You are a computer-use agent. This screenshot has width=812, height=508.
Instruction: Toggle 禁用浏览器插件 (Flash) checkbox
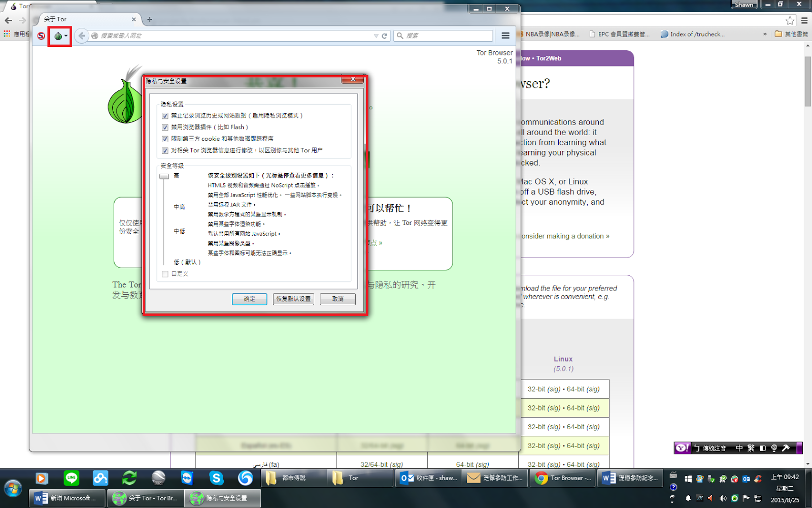165,128
